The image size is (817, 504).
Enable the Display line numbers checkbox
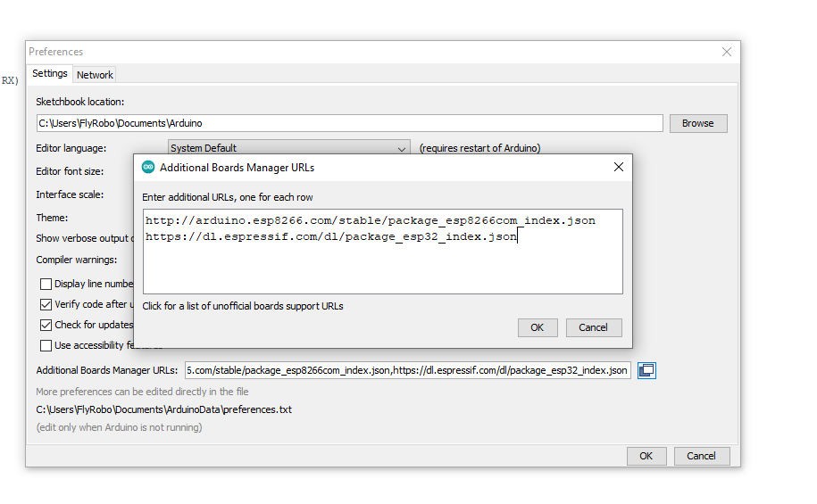pos(46,284)
